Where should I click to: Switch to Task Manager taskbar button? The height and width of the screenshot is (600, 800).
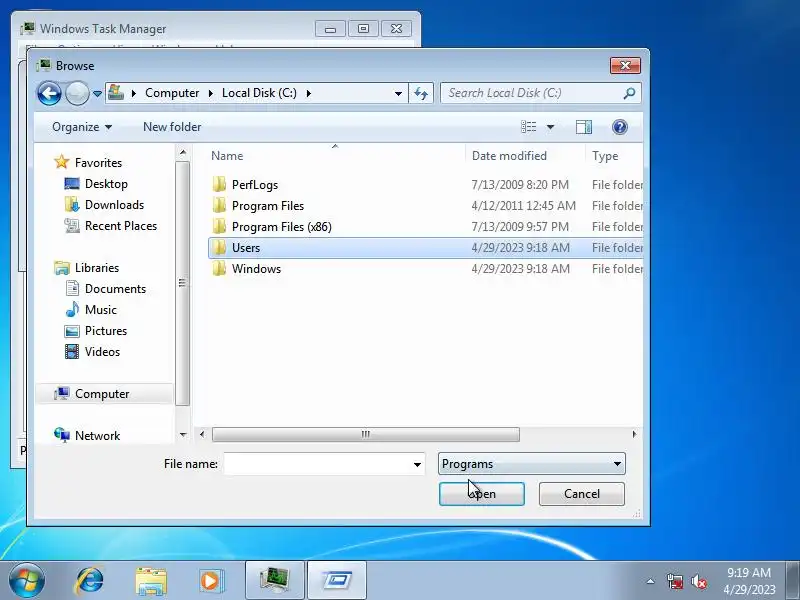point(275,581)
